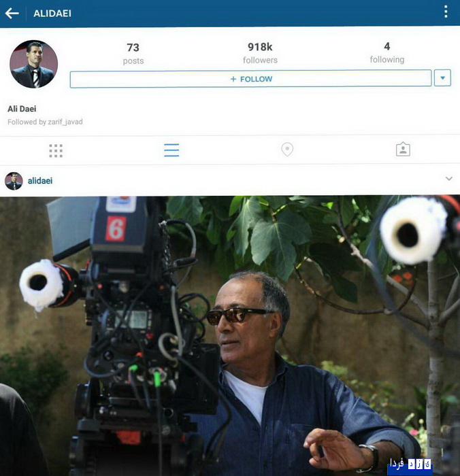Screen dimensions: 460x476
Task: View the 918k followers list
Action: coord(260,53)
